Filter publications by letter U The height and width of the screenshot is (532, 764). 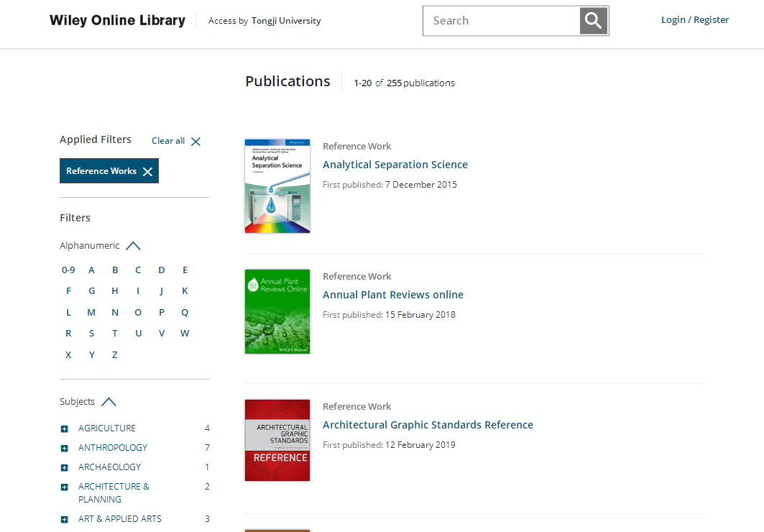pyautogui.click(x=139, y=334)
